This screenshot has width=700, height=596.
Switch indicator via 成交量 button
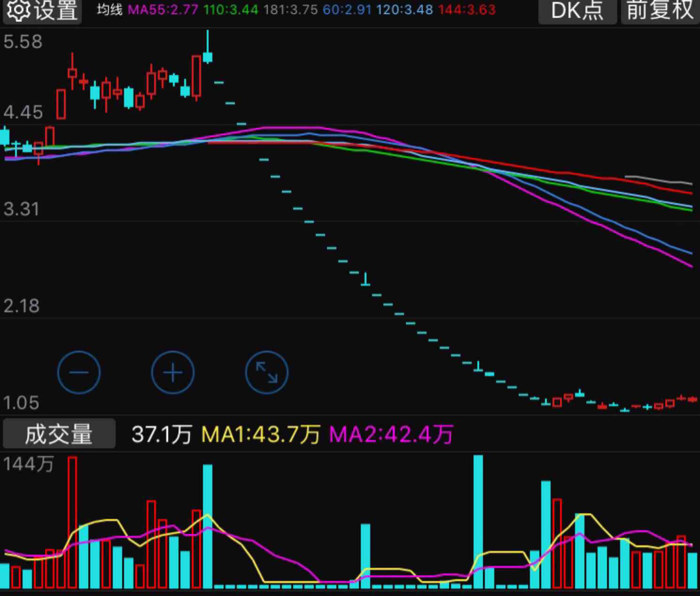click(59, 434)
